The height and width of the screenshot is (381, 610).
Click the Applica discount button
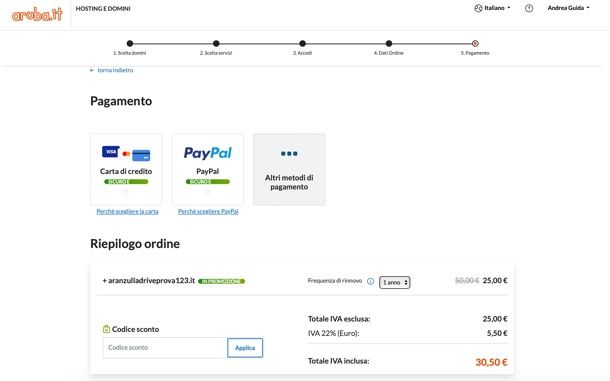(x=245, y=348)
